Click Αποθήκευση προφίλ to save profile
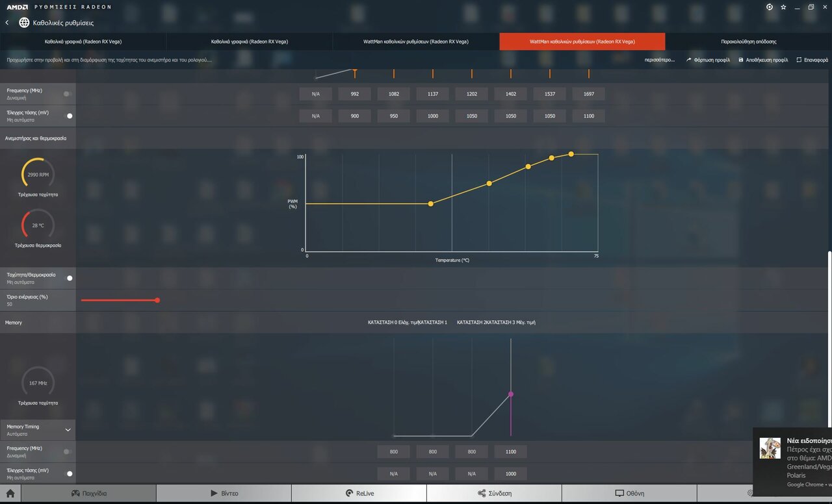 [763, 60]
